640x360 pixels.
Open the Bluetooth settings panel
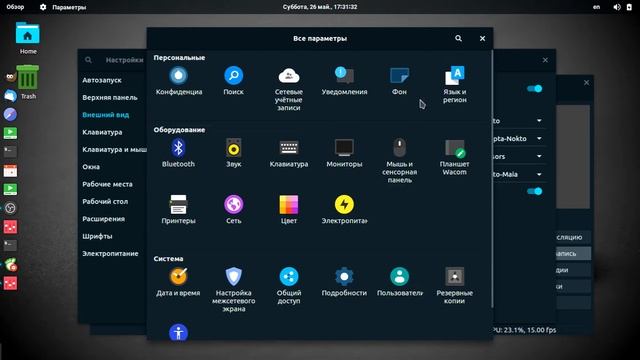[x=178, y=153]
